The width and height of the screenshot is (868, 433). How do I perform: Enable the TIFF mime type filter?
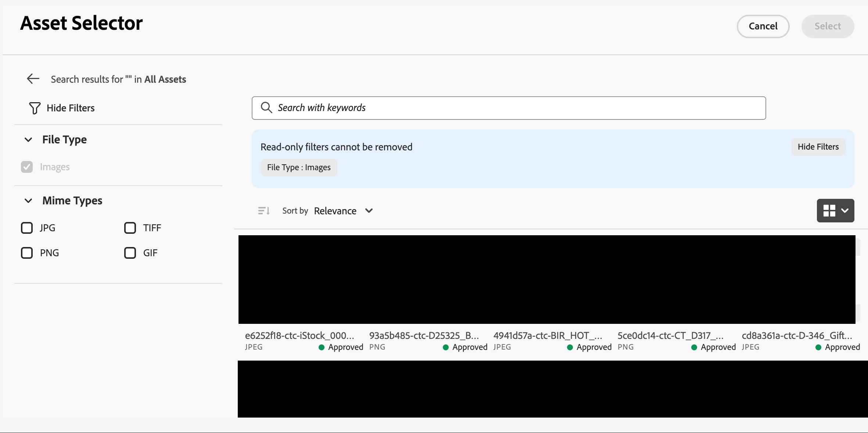(130, 228)
